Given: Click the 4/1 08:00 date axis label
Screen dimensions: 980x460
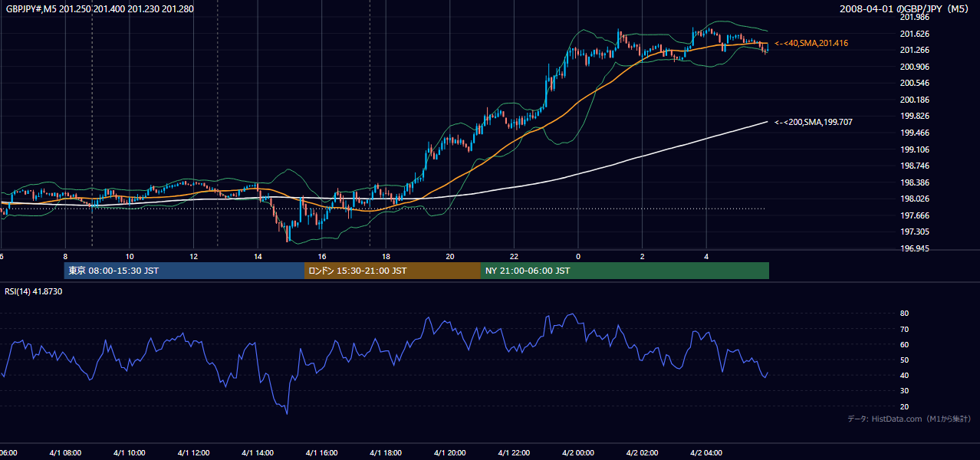Looking at the screenshot, I should (x=65, y=453).
